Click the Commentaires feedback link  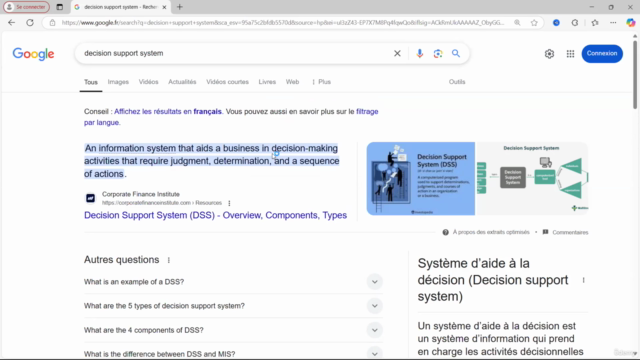[570, 232]
